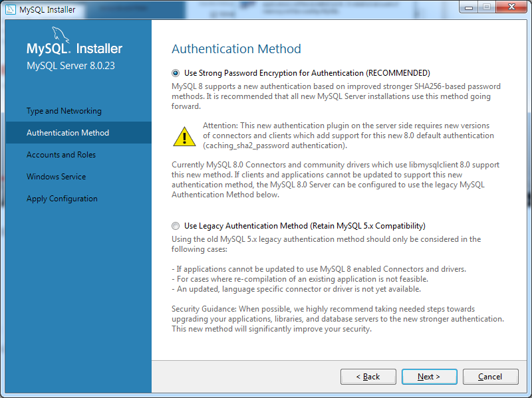
Task: Click the Security Guidance paragraph
Action: click(338, 319)
